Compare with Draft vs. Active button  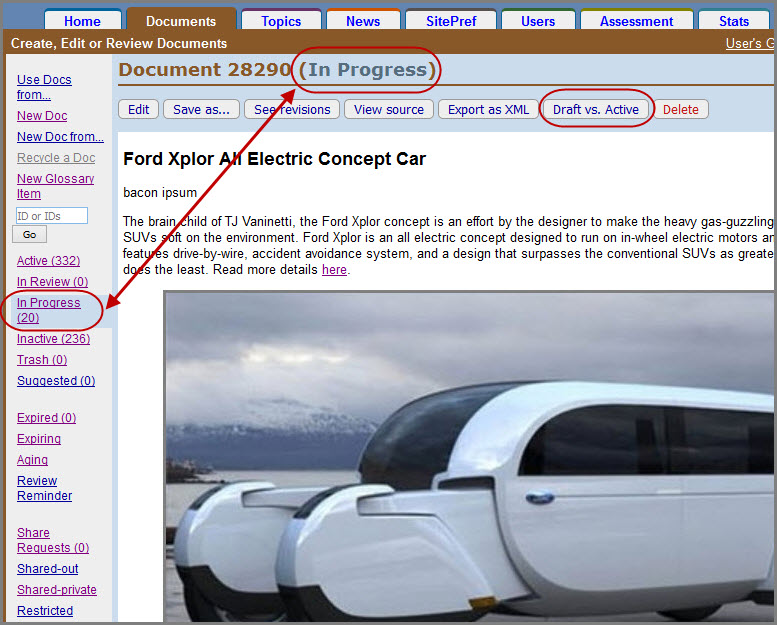coord(596,110)
